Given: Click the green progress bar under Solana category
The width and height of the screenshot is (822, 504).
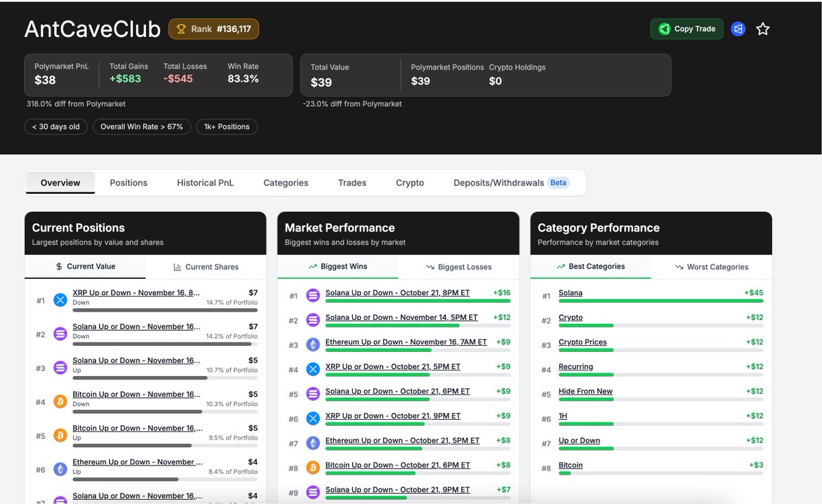Looking at the screenshot, I should coord(660,301).
